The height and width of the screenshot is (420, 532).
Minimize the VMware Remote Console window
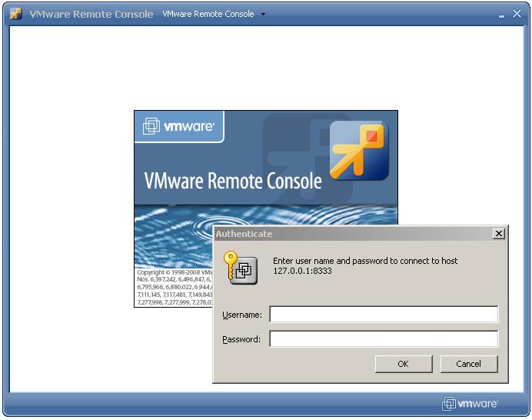[x=501, y=15]
